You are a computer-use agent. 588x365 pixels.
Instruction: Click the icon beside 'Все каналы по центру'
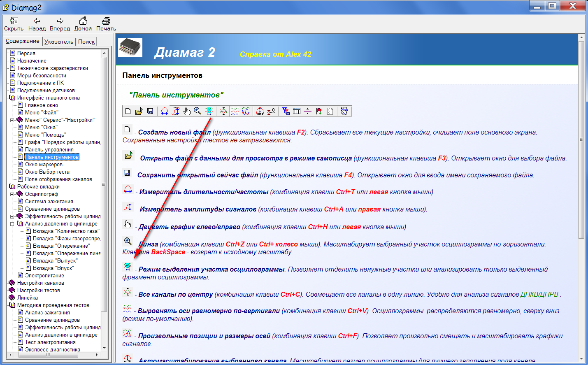coord(128,292)
